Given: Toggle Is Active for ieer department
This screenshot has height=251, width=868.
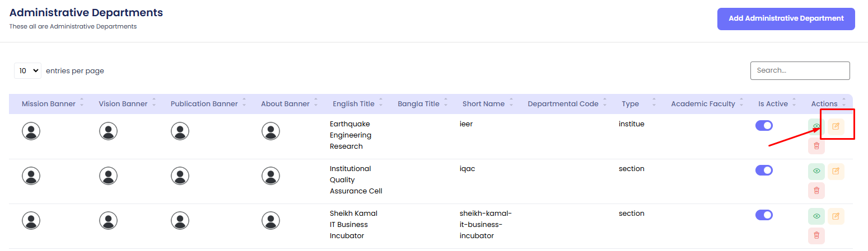Looking at the screenshot, I should click(x=764, y=125).
